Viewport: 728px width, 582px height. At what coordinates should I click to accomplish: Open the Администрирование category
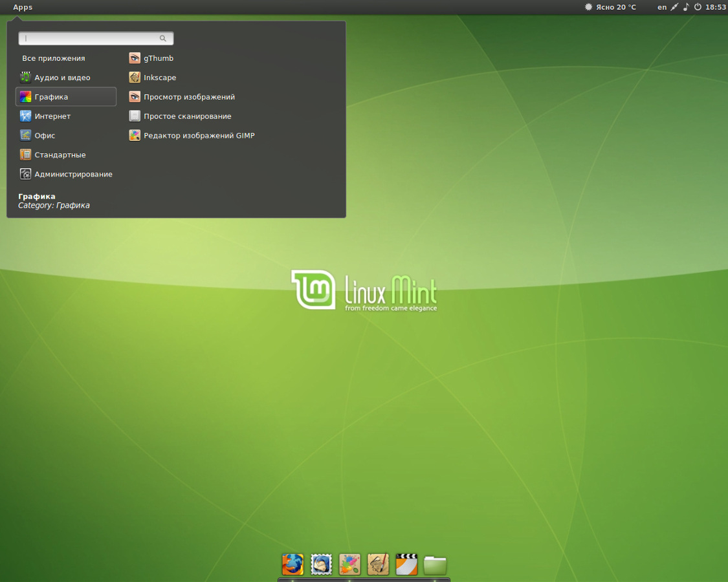(x=66, y=174)
